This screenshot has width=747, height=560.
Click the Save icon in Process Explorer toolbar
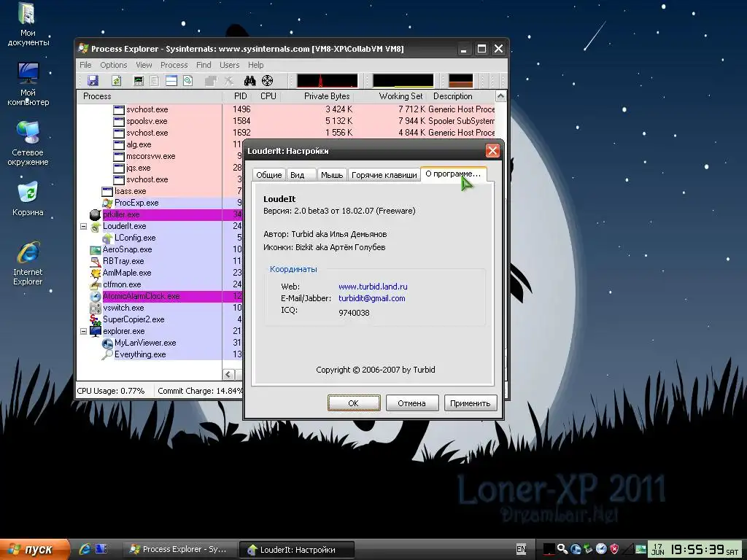click(93, 80)
